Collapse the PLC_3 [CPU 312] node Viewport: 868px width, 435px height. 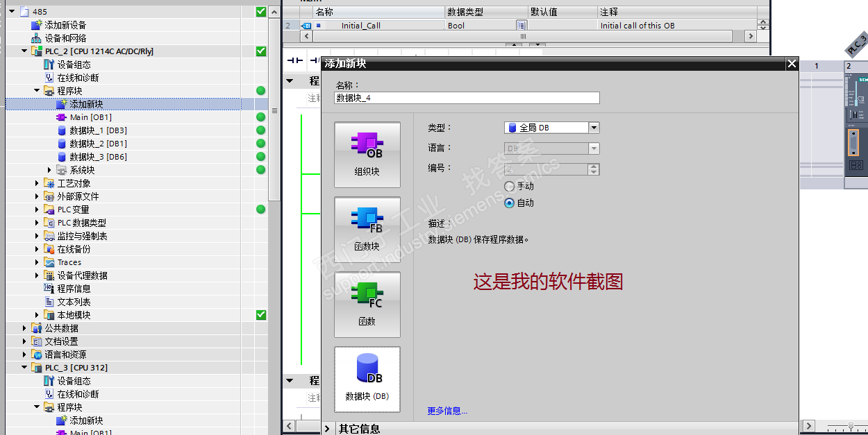[25, 368]
